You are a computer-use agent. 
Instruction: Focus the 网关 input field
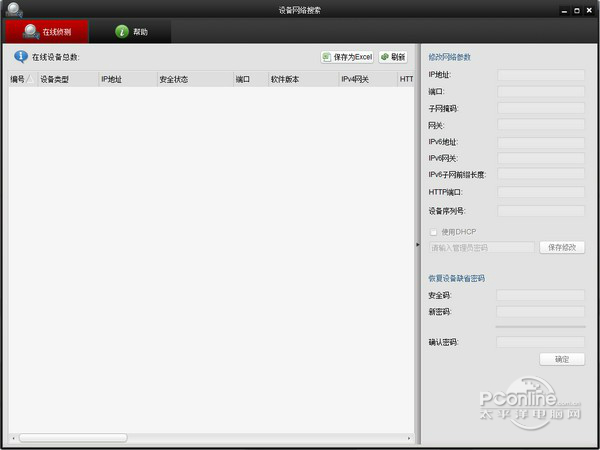541,125
